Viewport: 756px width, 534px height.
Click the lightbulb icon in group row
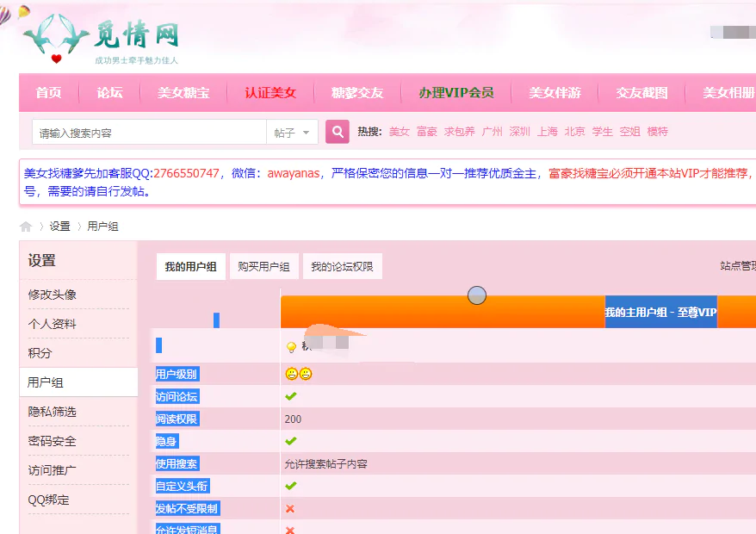click(x=291, y=347)
